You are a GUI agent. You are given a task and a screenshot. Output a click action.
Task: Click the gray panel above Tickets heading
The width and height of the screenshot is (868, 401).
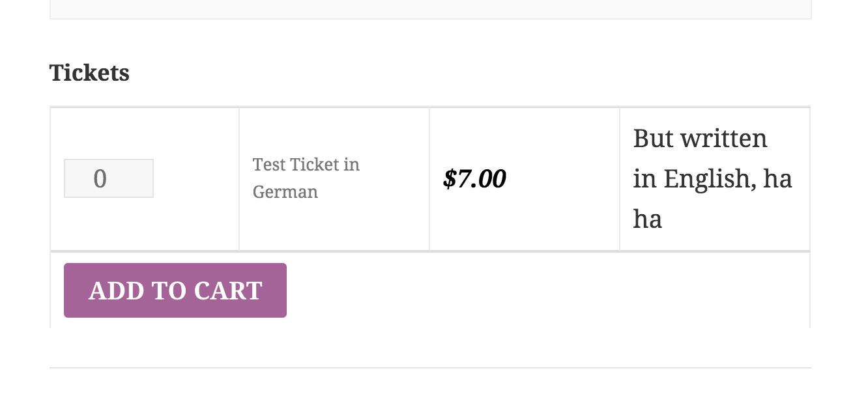(x=430, y=9)
